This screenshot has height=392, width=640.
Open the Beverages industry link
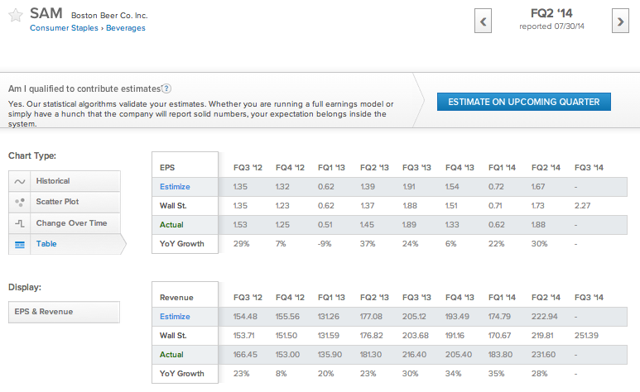click(126, 28)
